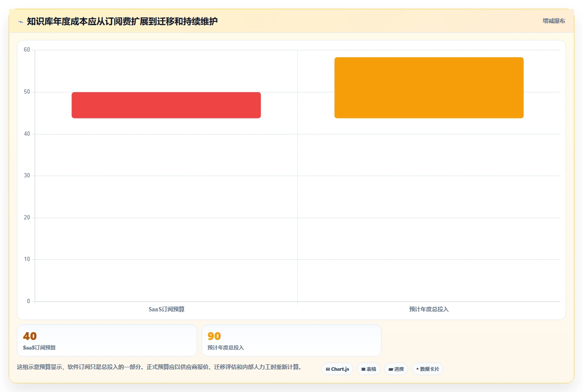Click the card title about 知识库年度成本
This screenshot has width=583, height=392.
[122, 21]
